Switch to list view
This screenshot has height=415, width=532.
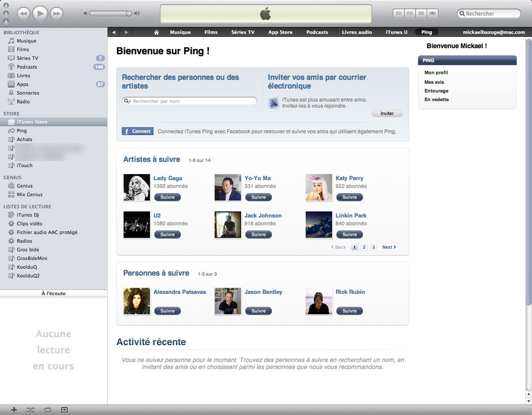point(398,13)
